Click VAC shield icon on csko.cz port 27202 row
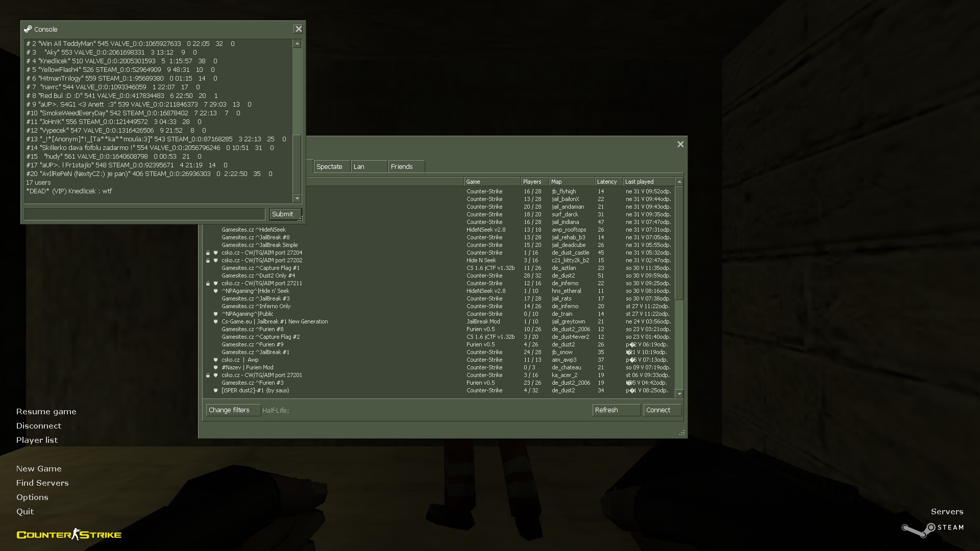The width and height of the screenshot is (980, 551). click(215, 261)
